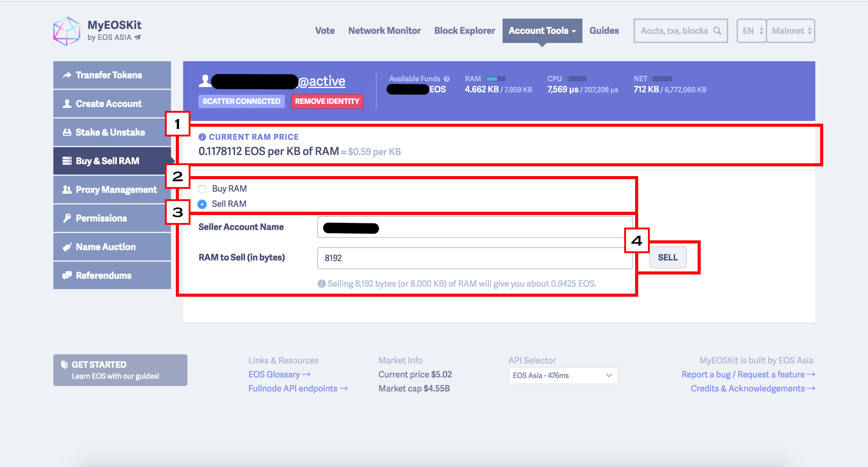Screen dimensions: 868x467
Task: Open Credits & Acknowledgements link
Action: (753, 388)
